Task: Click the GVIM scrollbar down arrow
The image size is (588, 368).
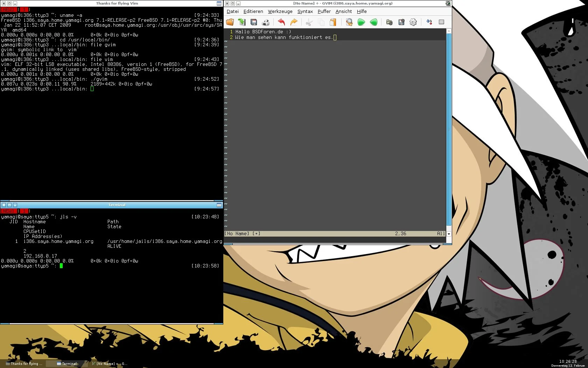Action: click(449, 234)
